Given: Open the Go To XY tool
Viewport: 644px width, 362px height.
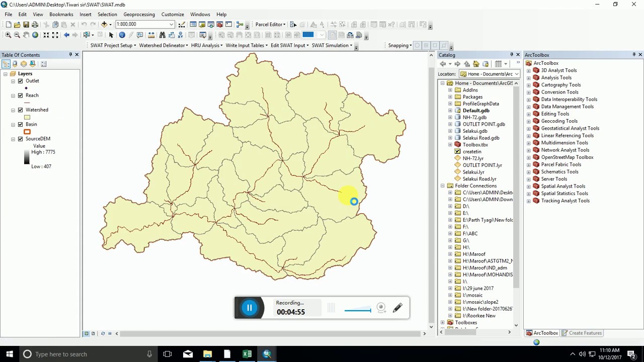Looking at the screenshot, I should click(x=180, y=35).
